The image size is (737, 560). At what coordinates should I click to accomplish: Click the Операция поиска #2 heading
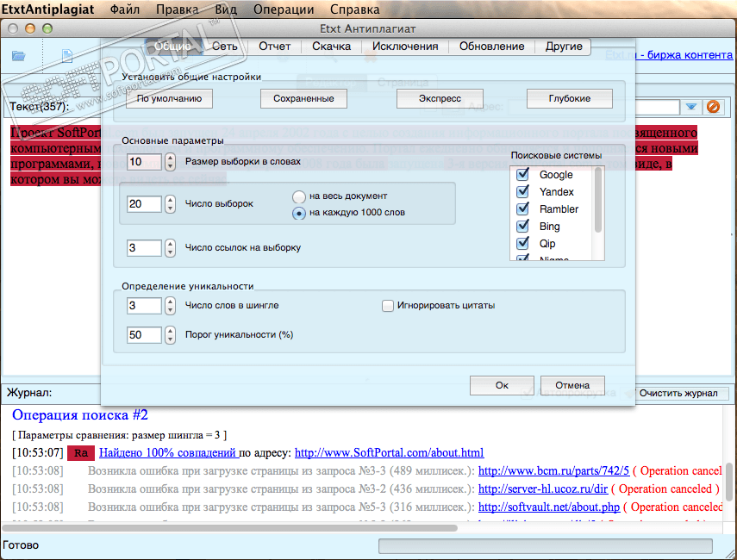pos(80,415)
